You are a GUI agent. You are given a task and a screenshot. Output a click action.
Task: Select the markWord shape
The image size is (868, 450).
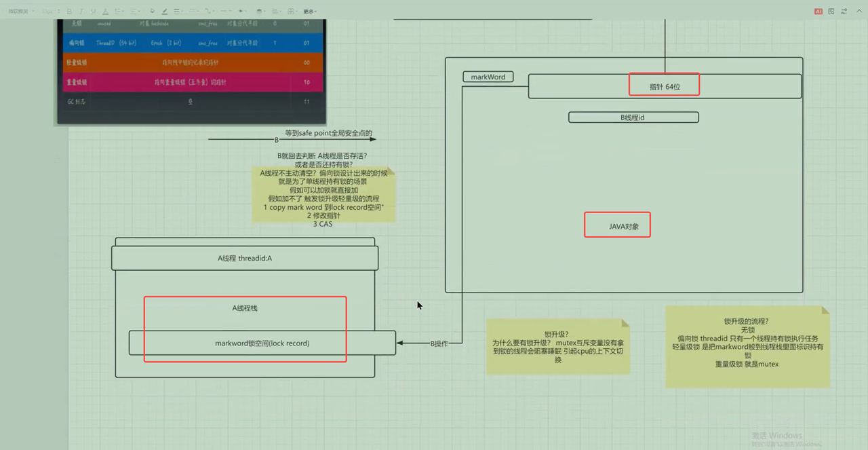tap(488, 77)
